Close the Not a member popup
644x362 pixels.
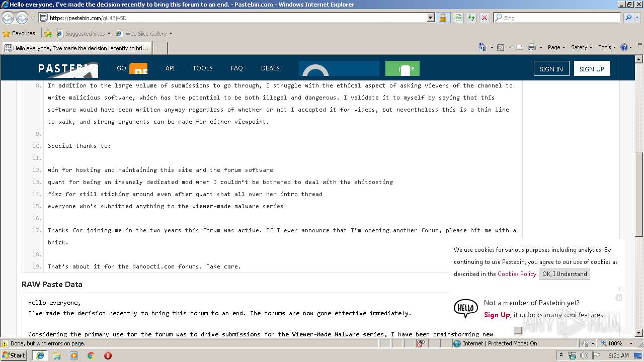tap(619, 298)
